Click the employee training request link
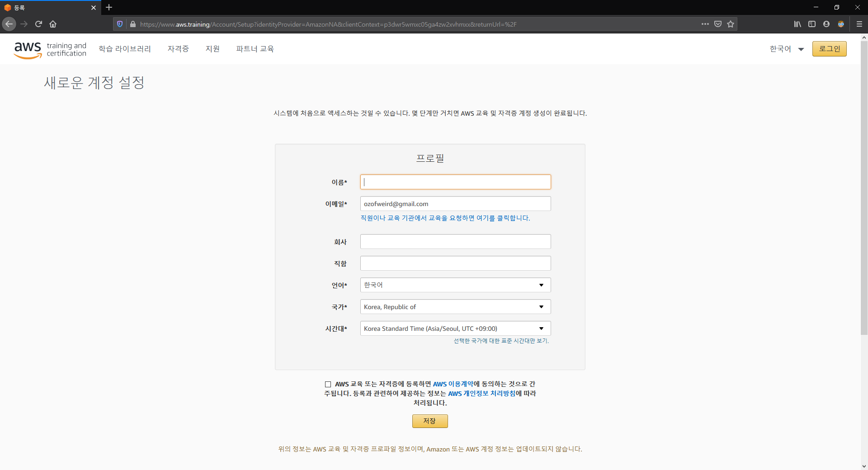Image resolution: width=868 pixels, height=470 pixels. coord(445,218)
